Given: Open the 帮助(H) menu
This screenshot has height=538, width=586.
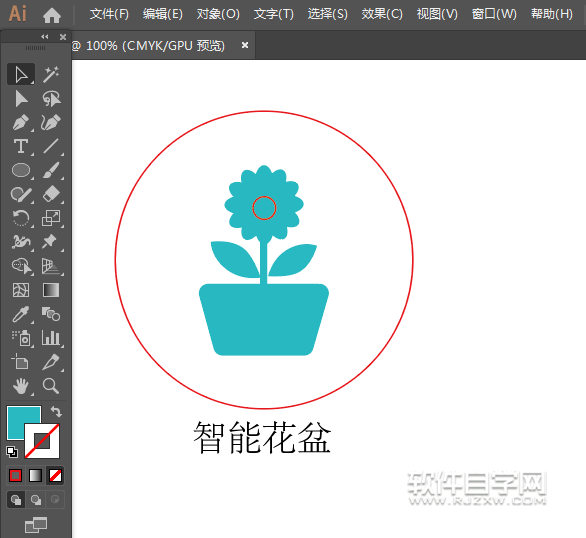Looking at the screenshot, I should 552,14.
